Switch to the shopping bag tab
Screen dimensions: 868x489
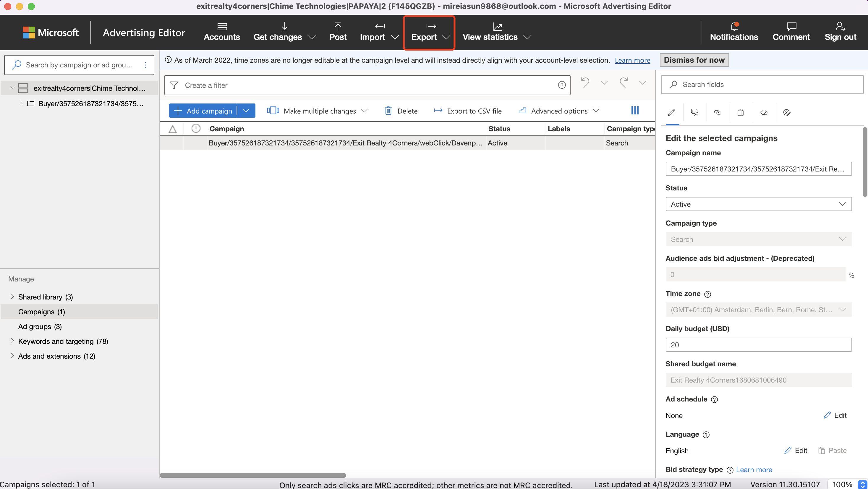coord(741,112)
